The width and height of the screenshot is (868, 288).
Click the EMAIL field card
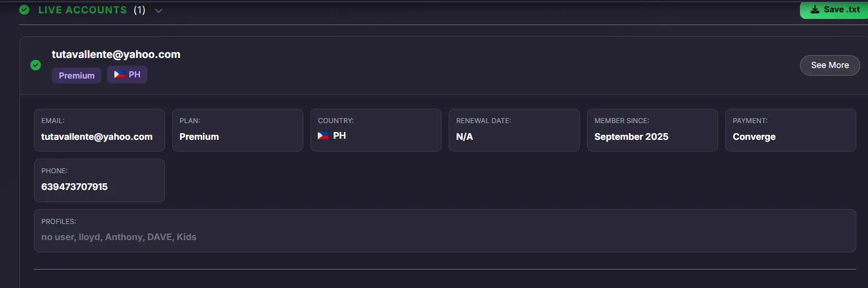pyautogui.click(x=99, y=130)
